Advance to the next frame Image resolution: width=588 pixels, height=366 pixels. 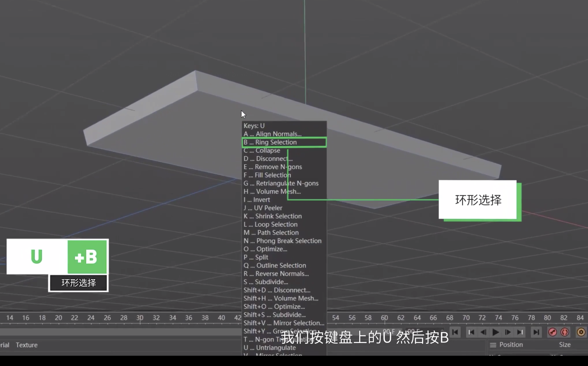click(x=508, y=332)
